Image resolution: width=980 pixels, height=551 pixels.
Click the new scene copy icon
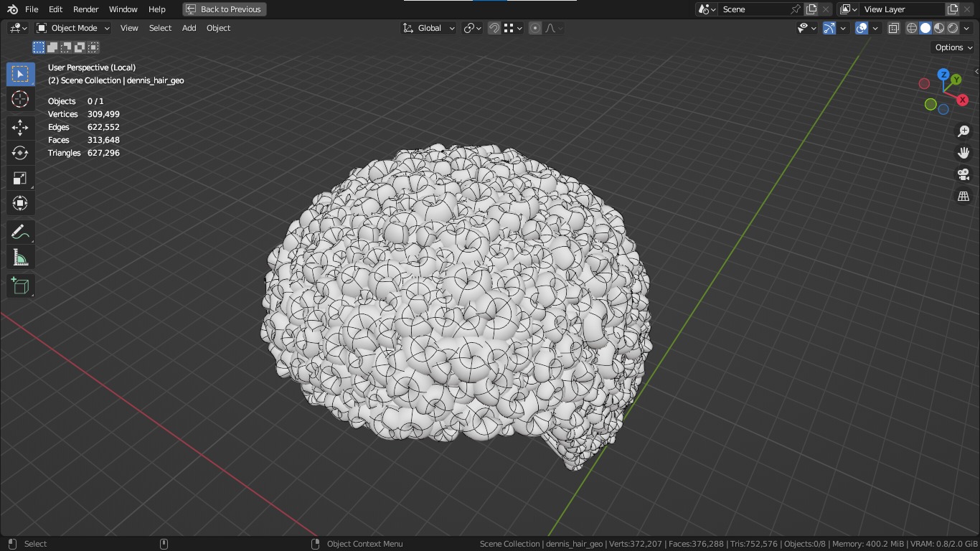[811, 9]
